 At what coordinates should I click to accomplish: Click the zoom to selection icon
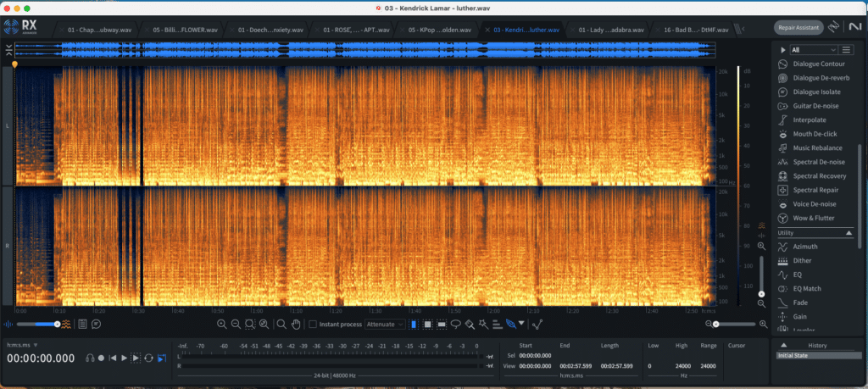pos(250,325)
